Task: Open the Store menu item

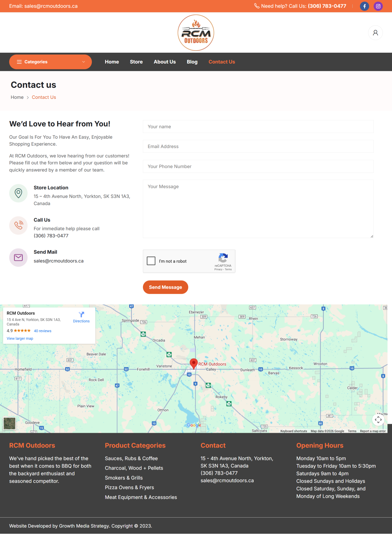Action: coord(136,62)
